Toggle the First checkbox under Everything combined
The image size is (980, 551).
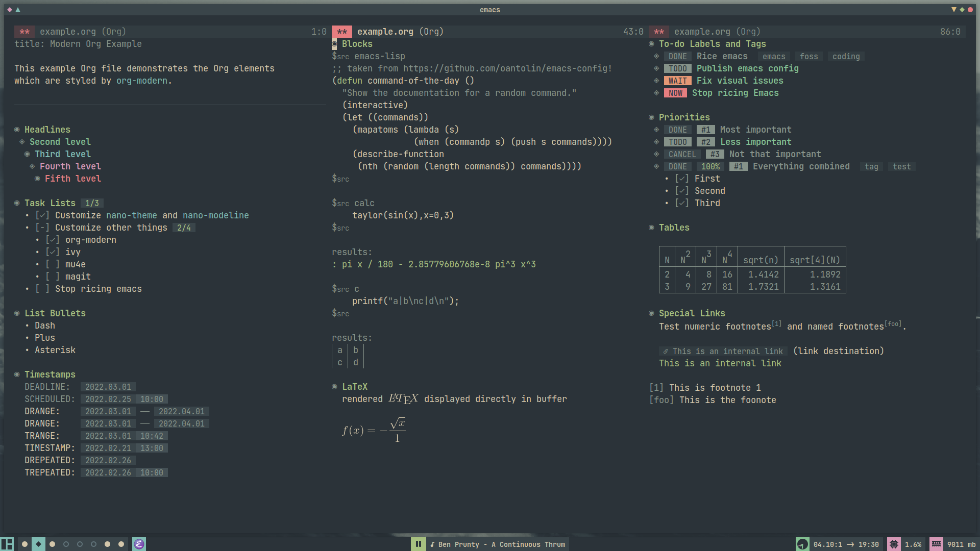pos(682,179)
